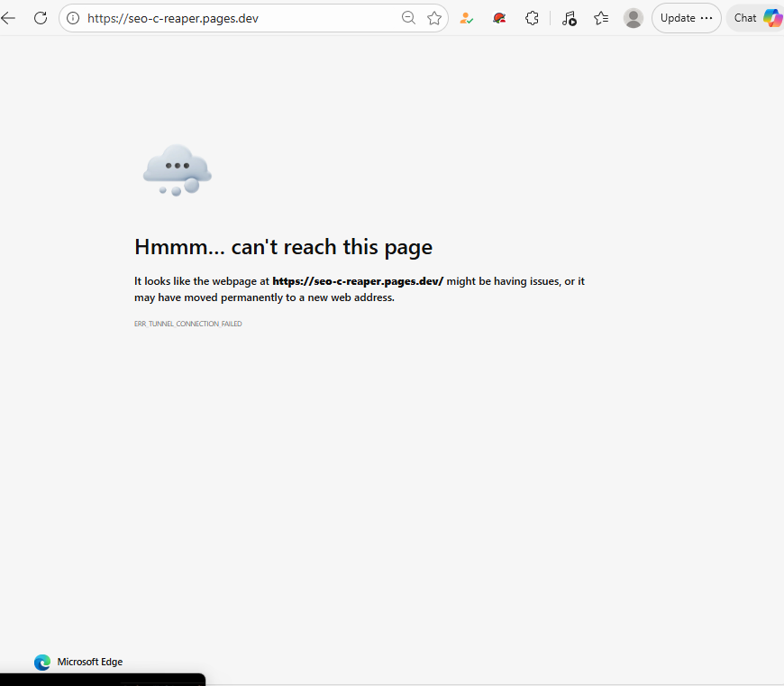Click the ERR_TUNNEL_CONNECTION_FAILED error code
The height and width of the screenshot is (686, 784).
tap(188, 324)
